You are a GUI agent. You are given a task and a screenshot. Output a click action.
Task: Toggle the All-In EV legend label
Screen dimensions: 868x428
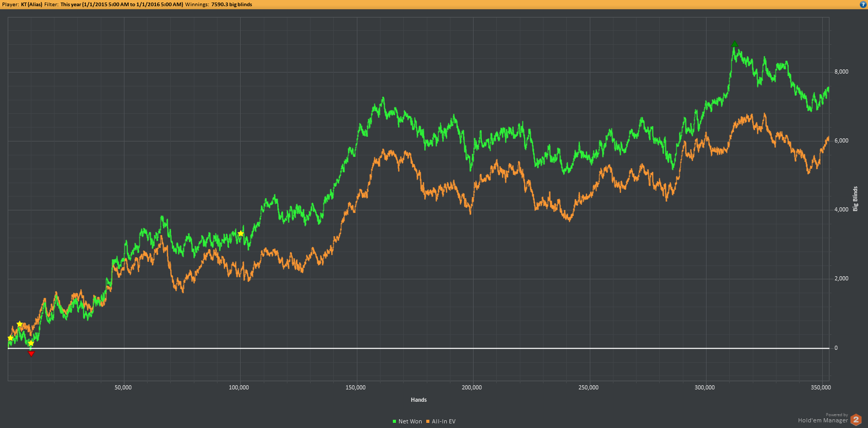(x=444, y=421)
